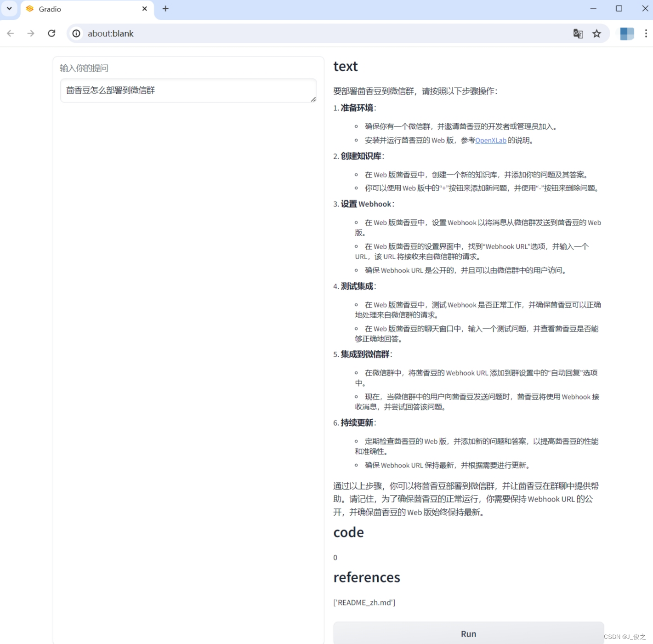The height and width of the screenshot is (644, 653).
Task: Click the intro line '要部署茴香豆到微信群'
Action: (x=415, y=91)
